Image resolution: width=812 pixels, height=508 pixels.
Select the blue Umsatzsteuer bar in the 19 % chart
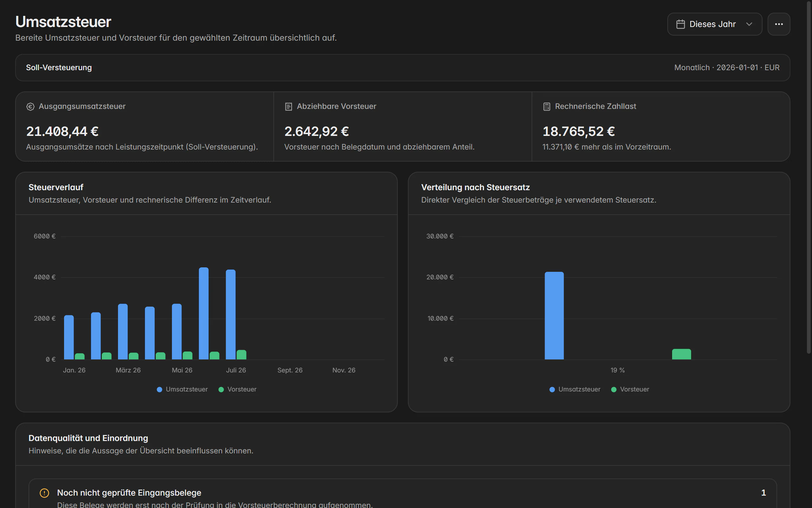point(554,316)
